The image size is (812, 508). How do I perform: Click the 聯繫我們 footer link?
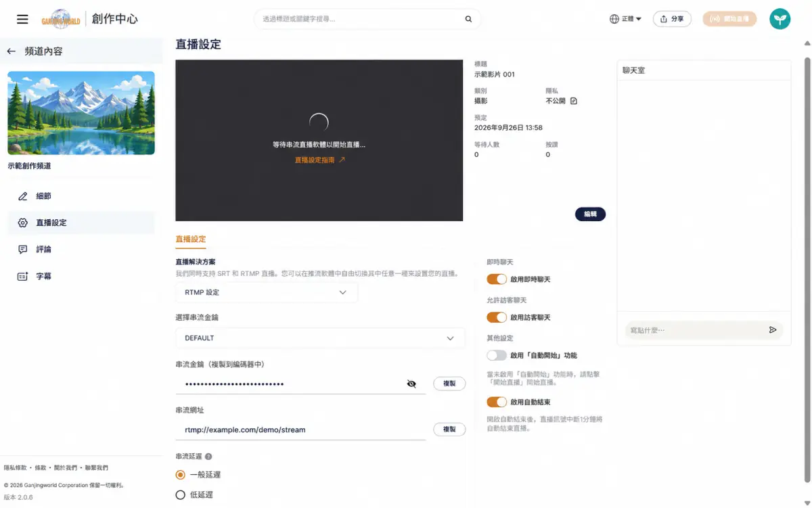(x=96, y=468)
